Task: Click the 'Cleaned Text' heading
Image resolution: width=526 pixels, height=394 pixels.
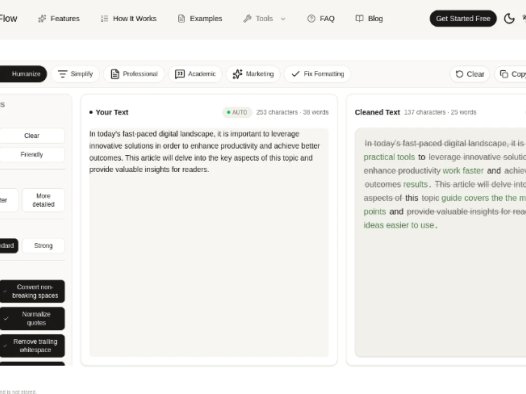Action: point(377,112)
